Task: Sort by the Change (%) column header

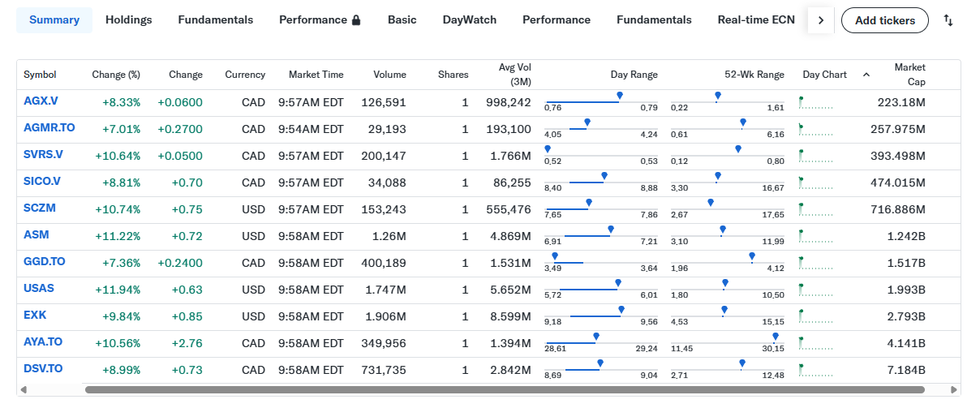Action: click(116, 75)
